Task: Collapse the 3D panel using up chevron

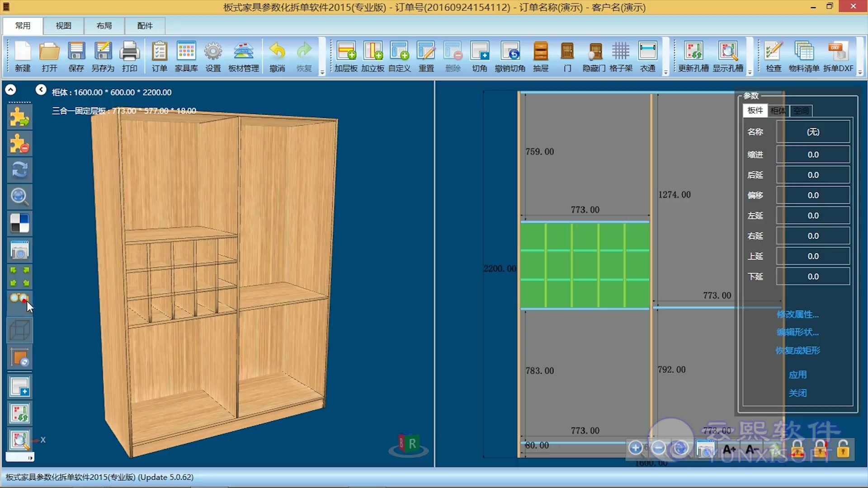Action: 10,90
